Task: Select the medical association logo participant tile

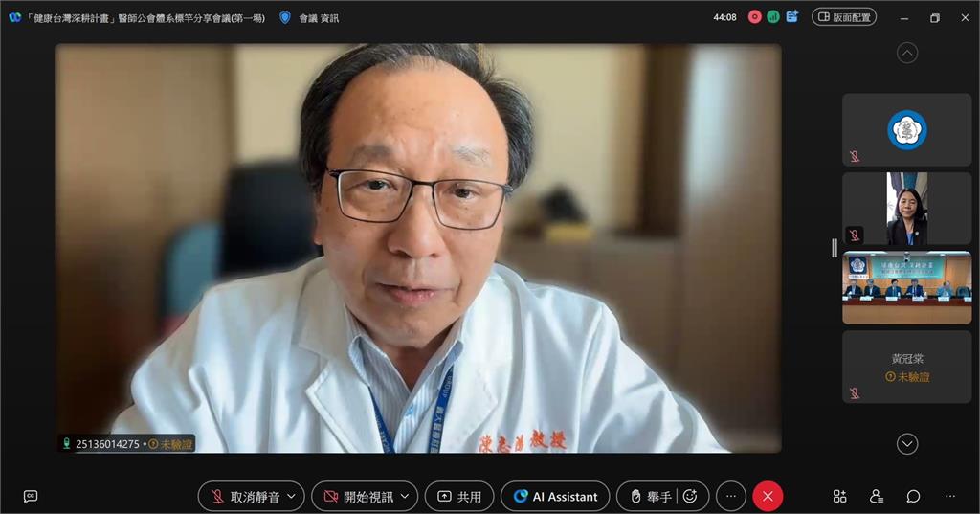Action: tap(907, 130)
